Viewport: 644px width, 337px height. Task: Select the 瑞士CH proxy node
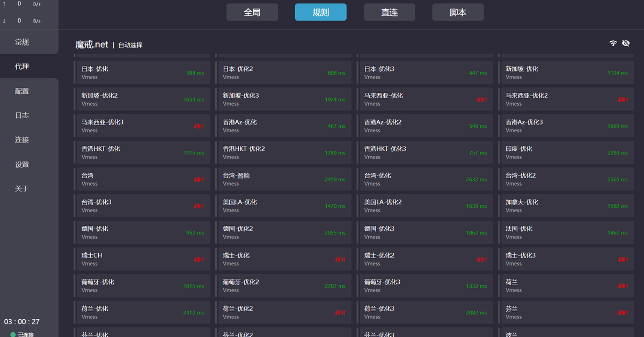click(x=142, y=259)
